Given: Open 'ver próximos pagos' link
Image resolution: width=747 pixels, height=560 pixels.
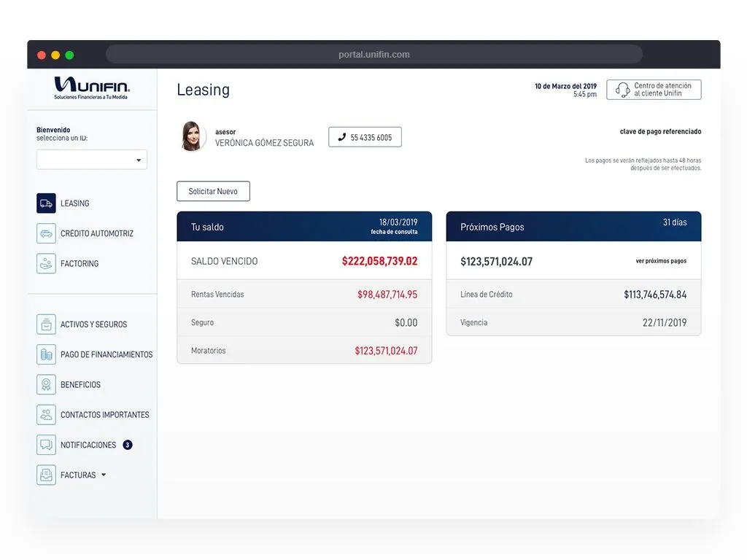Looking at the screenshot, I should pyautogui.click(x=664, y=261).
